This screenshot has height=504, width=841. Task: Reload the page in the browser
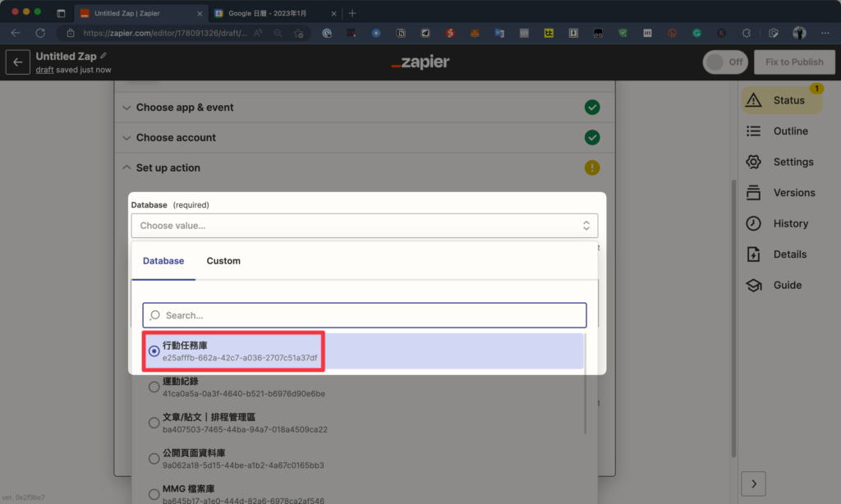point(40,33)
